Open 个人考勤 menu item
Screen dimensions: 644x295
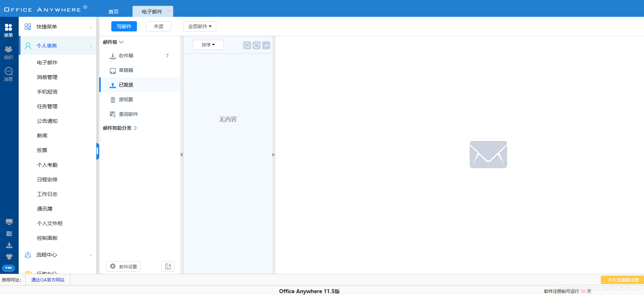[x=47, y=165]
